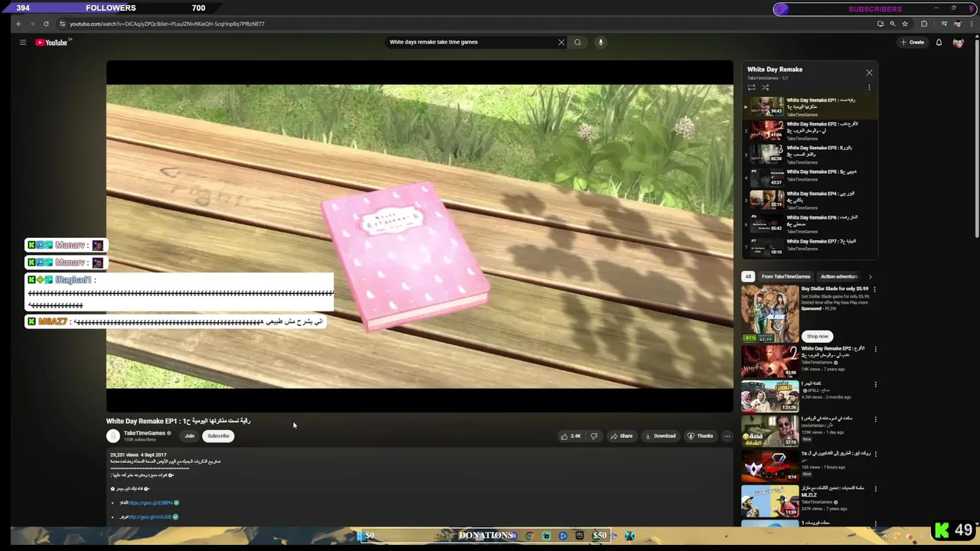Join the TakeTimeGames channel membership
Screen dimensions: 980x551
pyautogui.click(x=189, y=436)
